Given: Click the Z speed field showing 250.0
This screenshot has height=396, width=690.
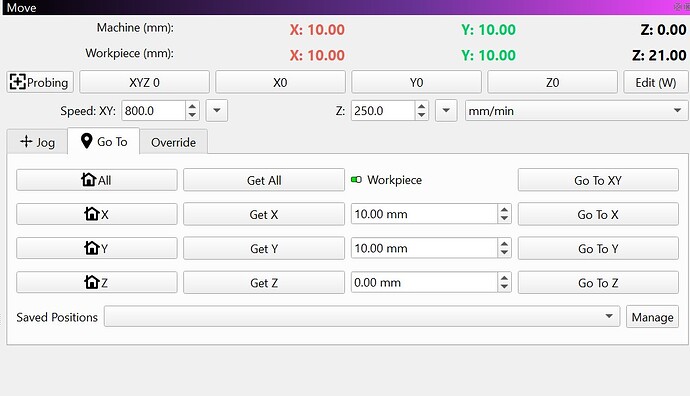Looking at the screenshot, I should (383, 110).
